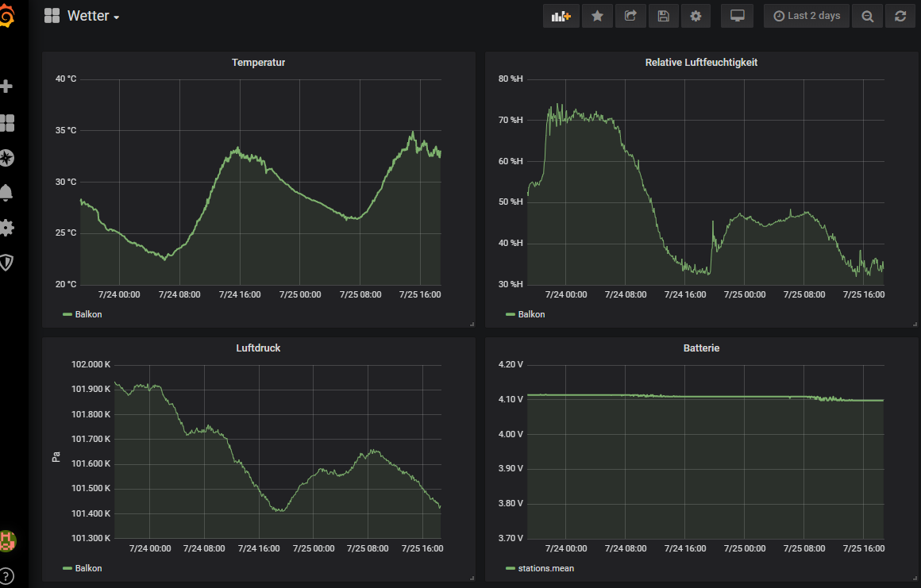Click the 40 °C axis label
This screenshot has height=588, width=921.
coord(66,79)
